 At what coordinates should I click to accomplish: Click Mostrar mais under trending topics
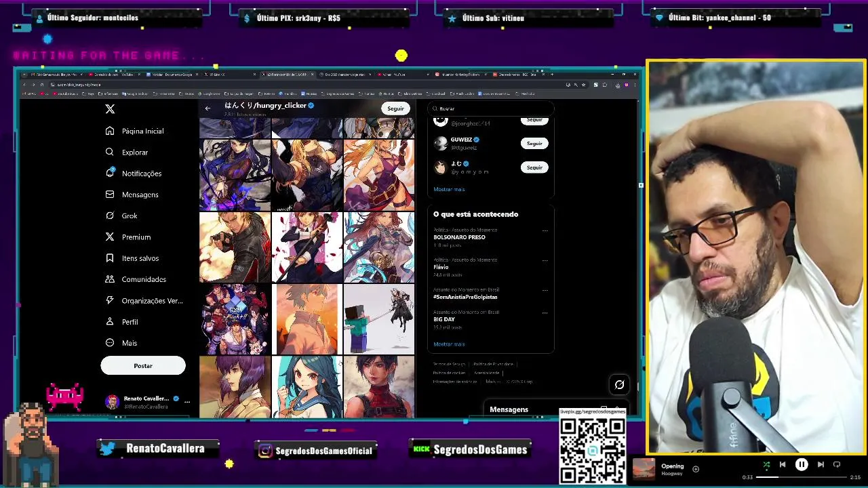tap(449, 344)
